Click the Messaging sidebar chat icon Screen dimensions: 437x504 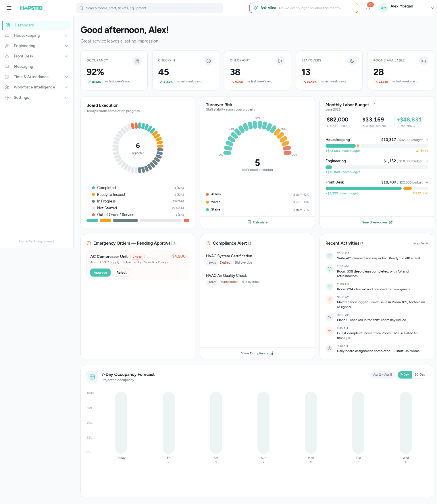(7, 66)
